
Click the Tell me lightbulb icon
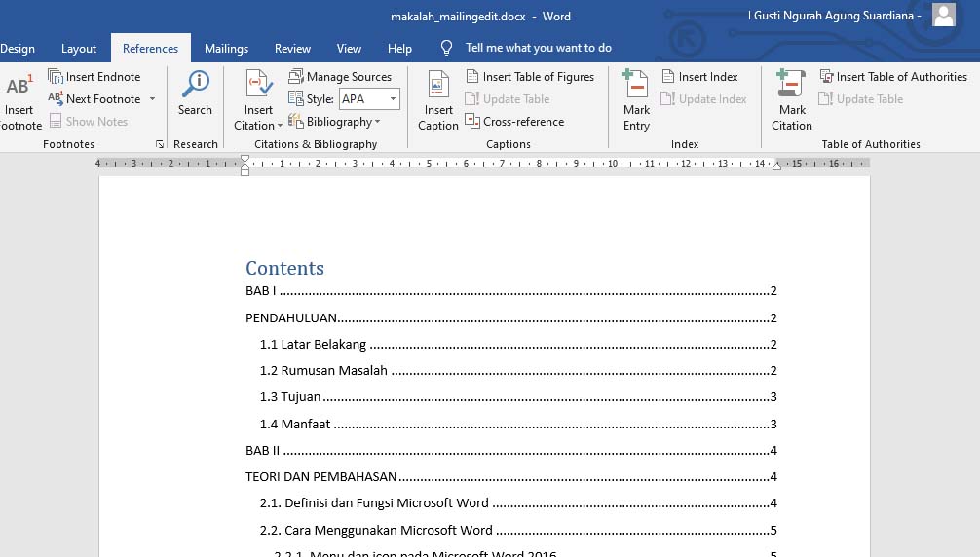(x=446, y=48)
